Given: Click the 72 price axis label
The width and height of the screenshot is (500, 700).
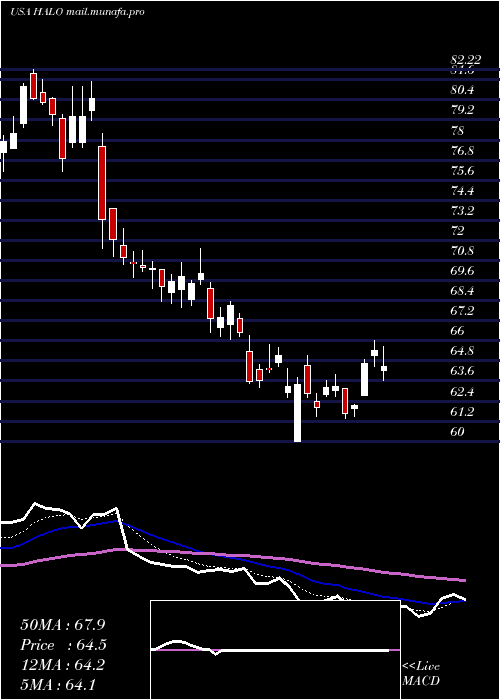Looking at the screenshot, I should pos(458,230).
